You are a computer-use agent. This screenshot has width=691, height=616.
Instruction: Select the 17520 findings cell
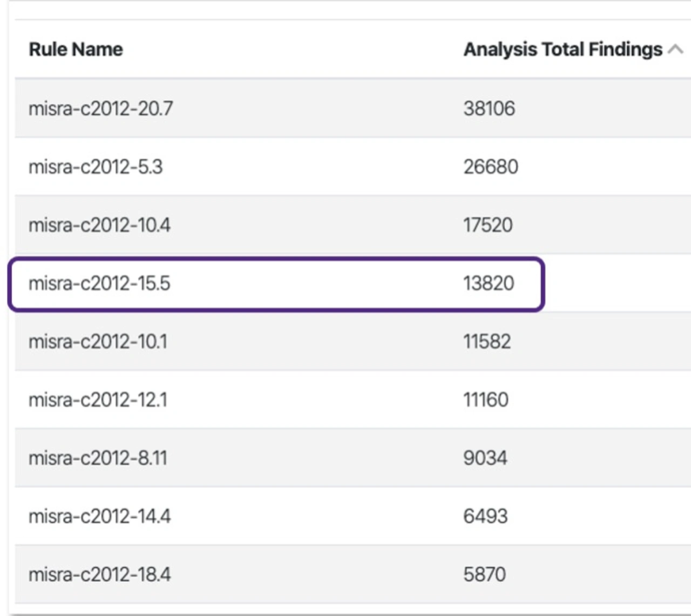[x=487, y=225]
